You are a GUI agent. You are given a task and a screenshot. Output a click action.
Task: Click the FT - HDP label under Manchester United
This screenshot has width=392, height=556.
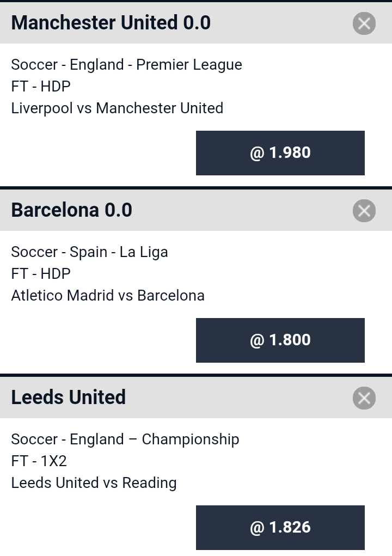coord(41,86)
